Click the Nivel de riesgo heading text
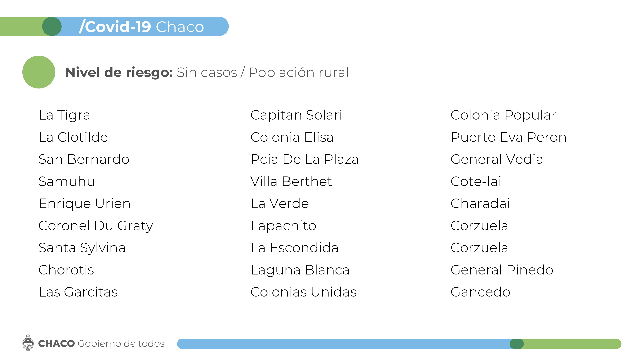 (x=207, y=72)
